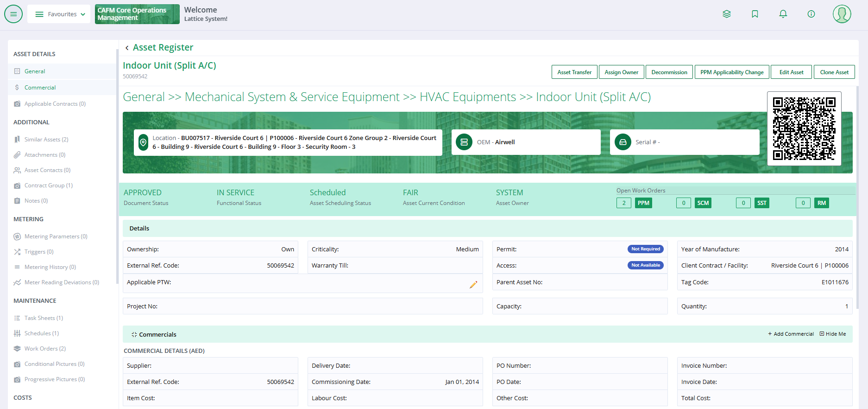Click the asset QR code image
Viewport: 868px width, 409px height.
(804, 128)
